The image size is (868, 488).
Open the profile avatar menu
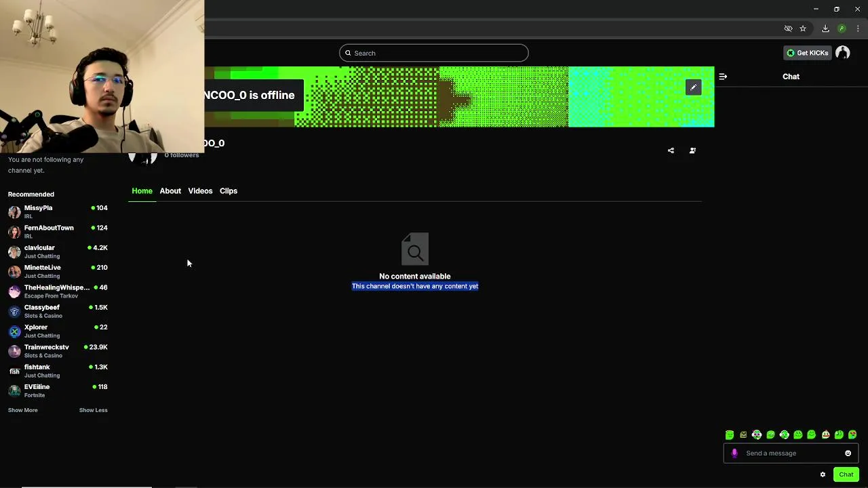842,53
